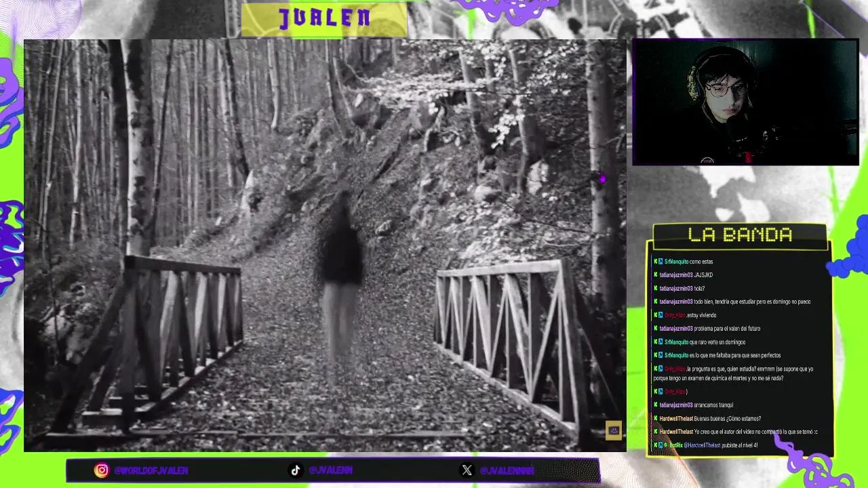
Task: Click 'problema para el valen del futuro' message
Action: coord(707,329)
